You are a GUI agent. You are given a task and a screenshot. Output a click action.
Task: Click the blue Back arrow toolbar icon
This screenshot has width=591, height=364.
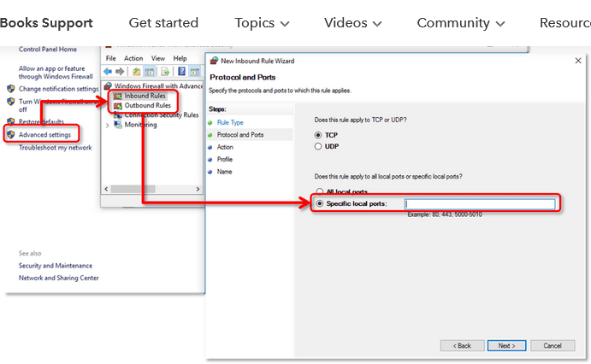pos(108,71)
